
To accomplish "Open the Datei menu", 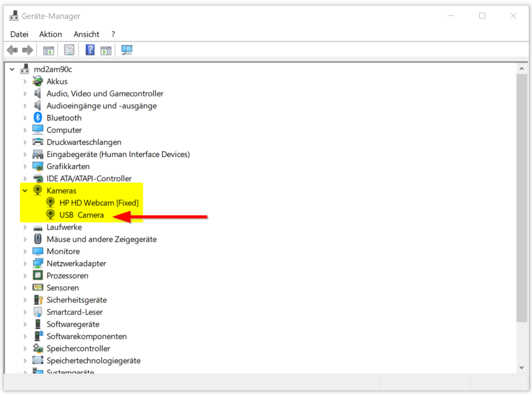I will [x=19, y=34].
